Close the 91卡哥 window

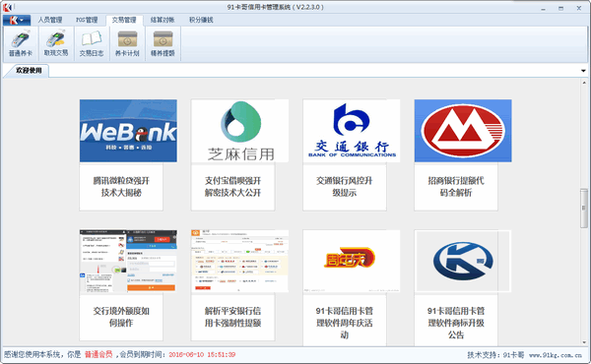(x=579, y=8)
